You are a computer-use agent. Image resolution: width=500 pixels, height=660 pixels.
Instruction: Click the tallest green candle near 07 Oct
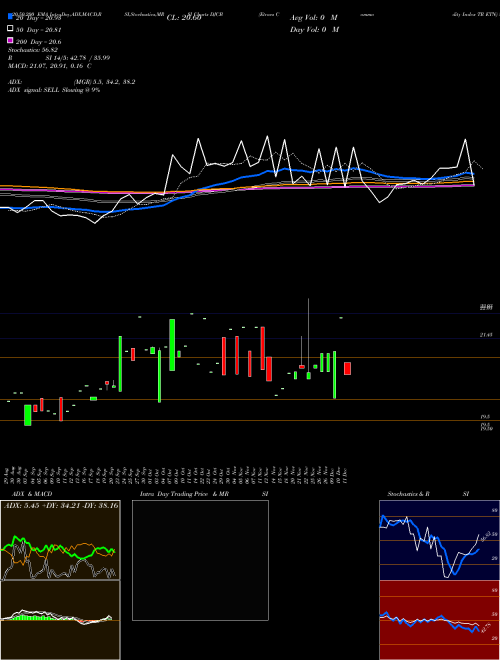(172, 345)
